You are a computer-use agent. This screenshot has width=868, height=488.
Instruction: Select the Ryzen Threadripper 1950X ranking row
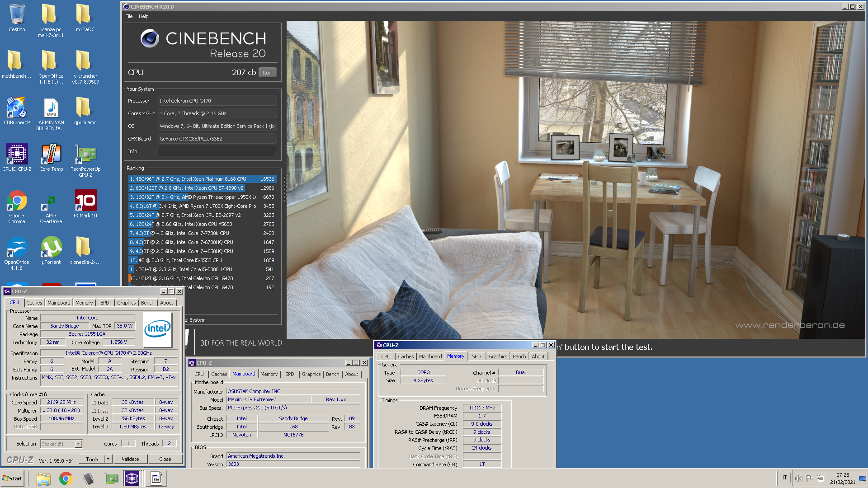(202, 197)
